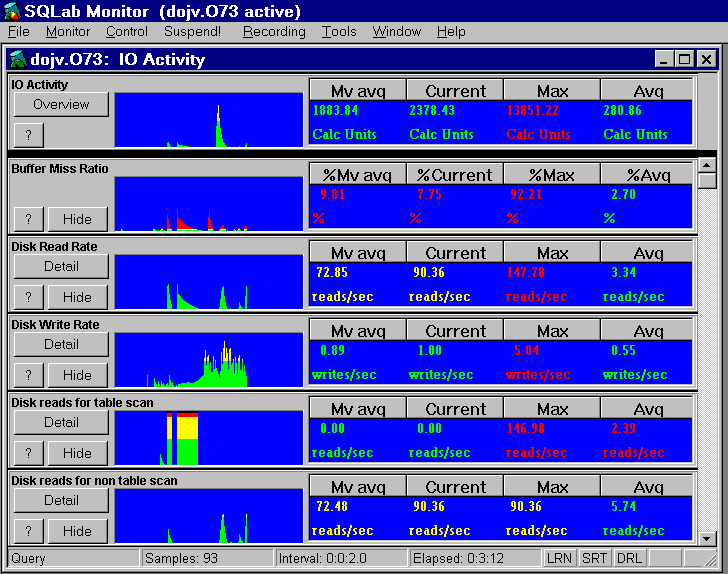Click the non table scan Mv avg value 72.48
This screenshot has width=728, height=574.
(x=332, y=506)
